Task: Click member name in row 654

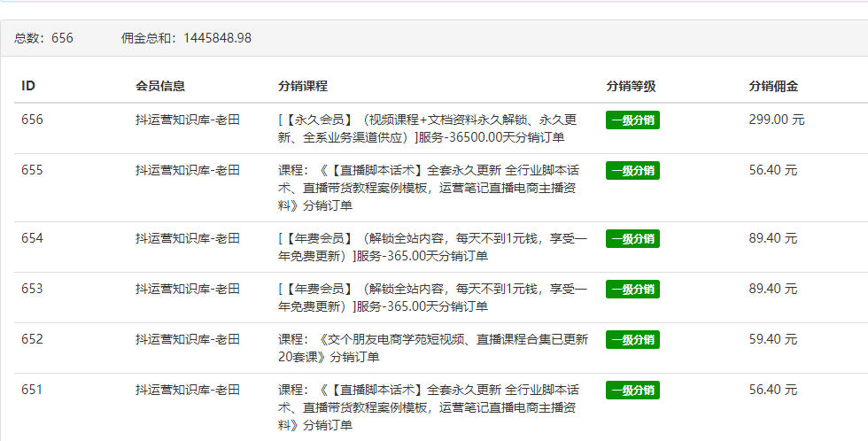Action: (188, 238)
